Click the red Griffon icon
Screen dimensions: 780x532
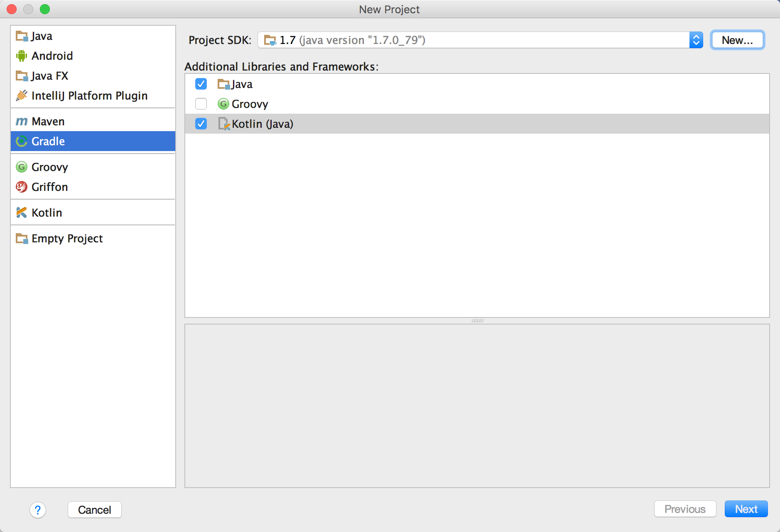22,187
